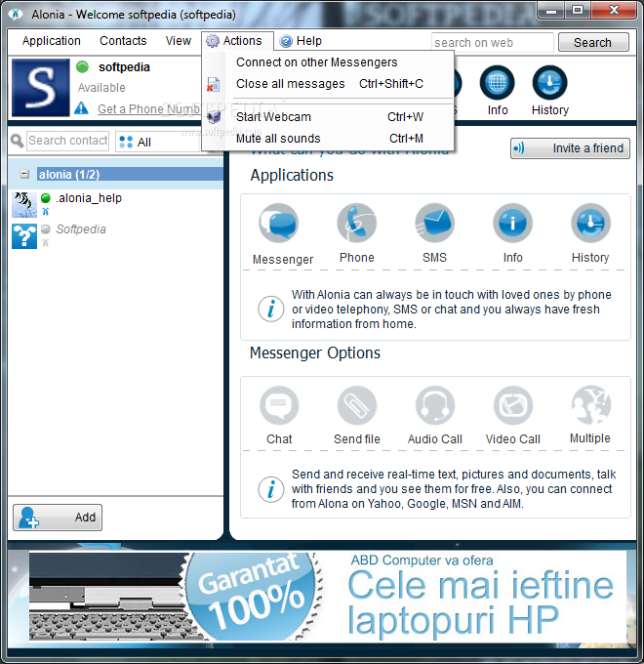Click the Alonia app icon in title bar
This screenshot has width=644, height=664.
click(16, 15)
